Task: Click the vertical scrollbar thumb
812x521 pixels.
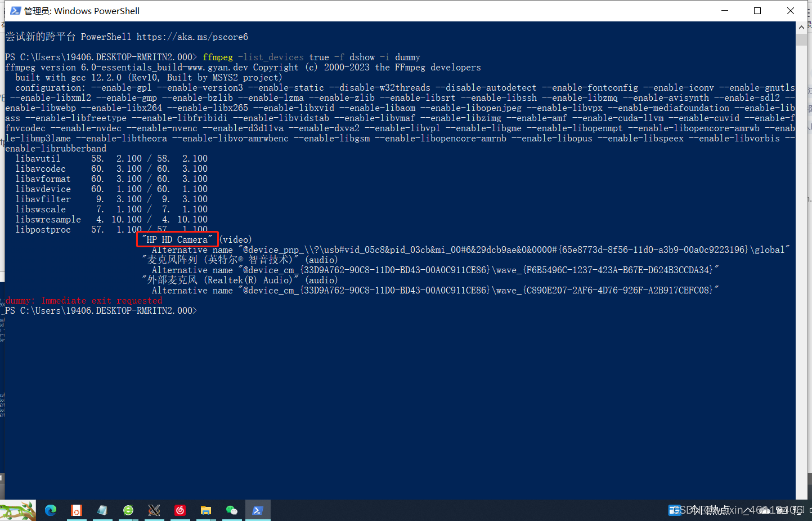Action: (801, 39)
